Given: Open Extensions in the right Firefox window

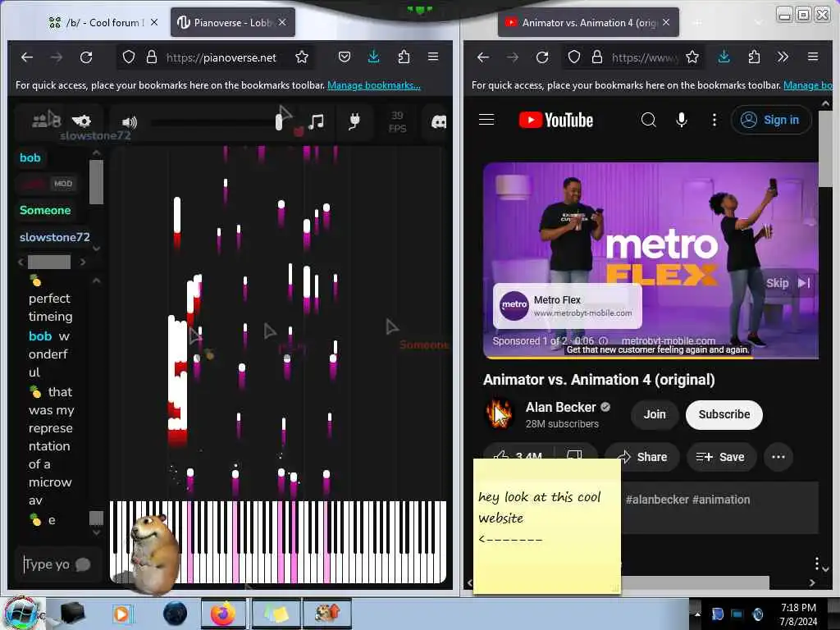Looking at the screenshot, I should [x=754, y=57].
